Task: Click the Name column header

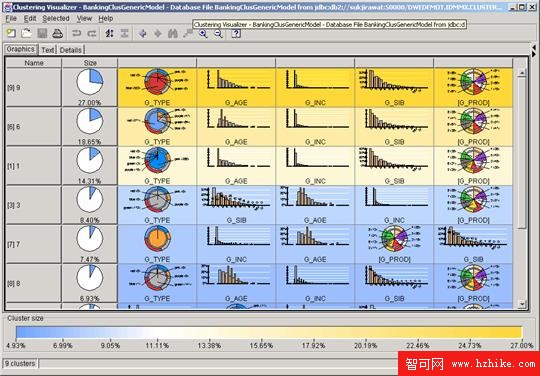Action: tap(34, 63)
